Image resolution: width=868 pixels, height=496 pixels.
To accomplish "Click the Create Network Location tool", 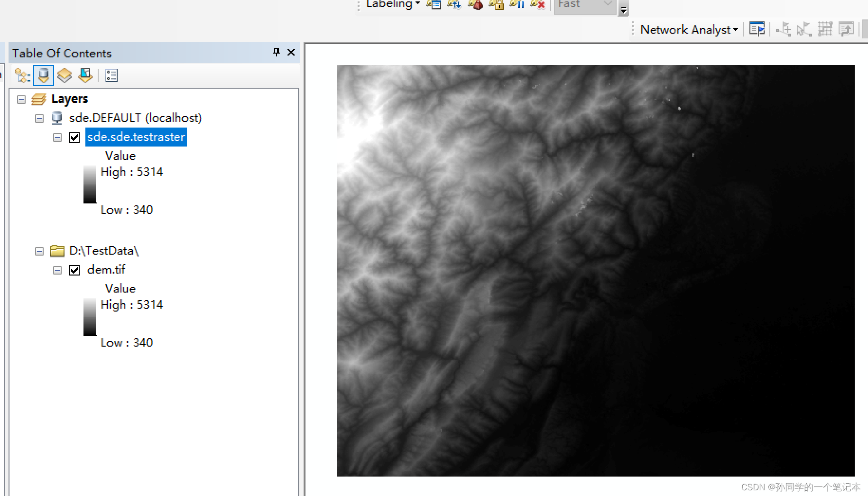I will coord(784,29).
